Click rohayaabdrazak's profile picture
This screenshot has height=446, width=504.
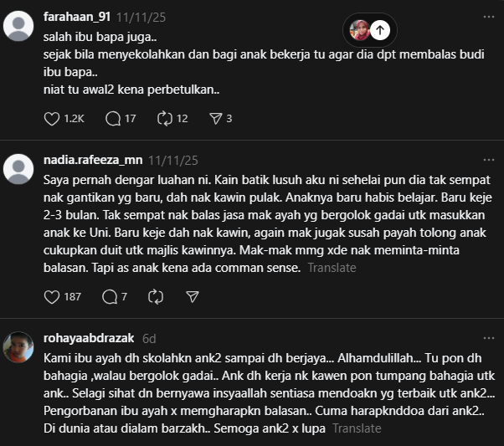[18, 347]
